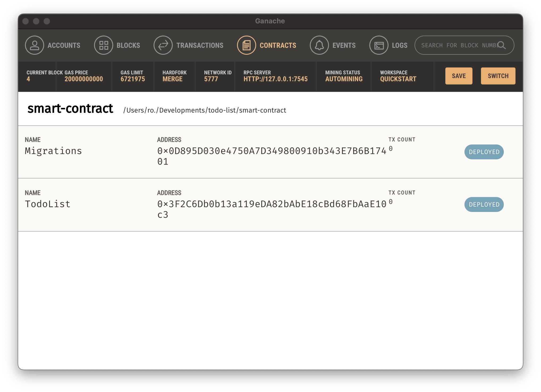Click the Contracts document icon
Viewport: 541px width, 392px height.
point(246,45)
